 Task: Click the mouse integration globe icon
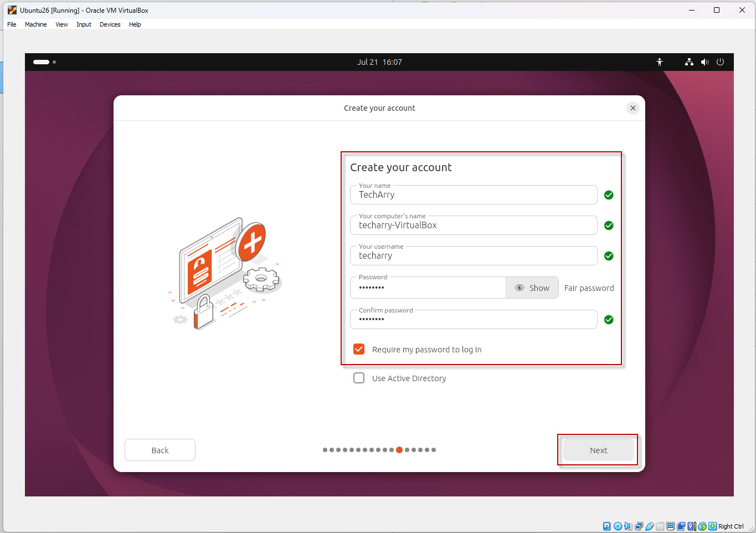(702, 526)
